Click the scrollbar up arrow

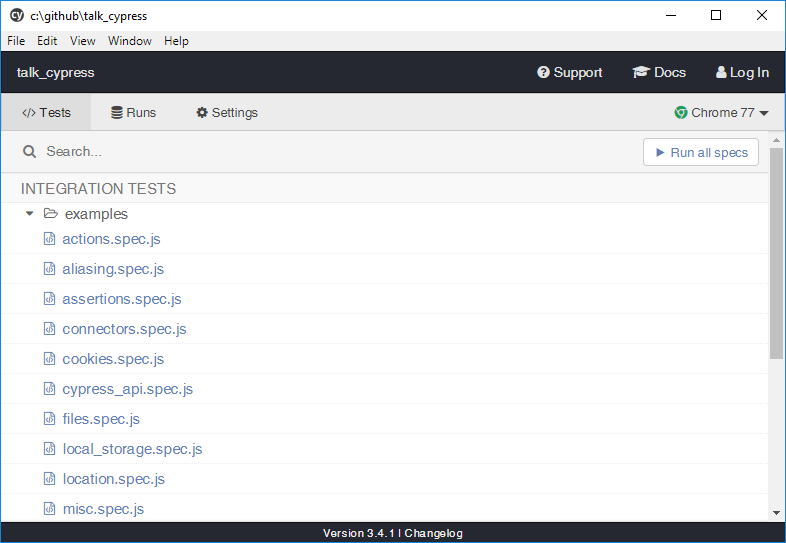point(776,140)
